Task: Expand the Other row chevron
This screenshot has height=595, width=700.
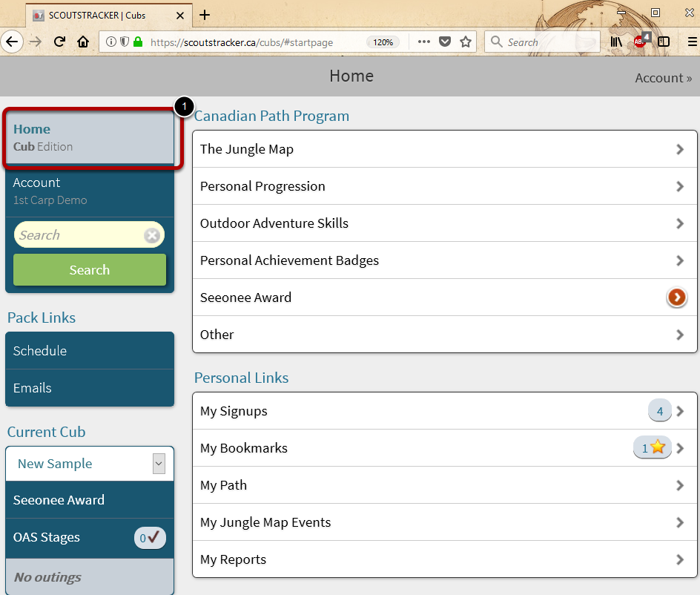Action: 679,335
